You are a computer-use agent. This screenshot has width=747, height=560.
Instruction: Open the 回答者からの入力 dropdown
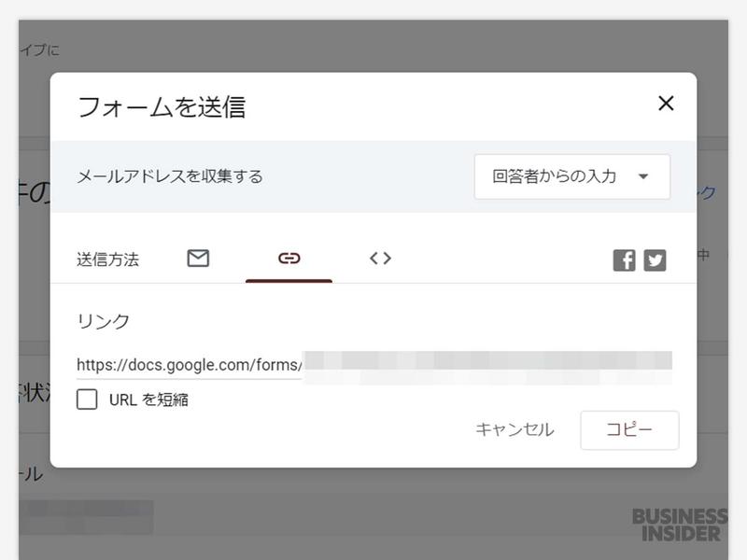pos(572,176)
